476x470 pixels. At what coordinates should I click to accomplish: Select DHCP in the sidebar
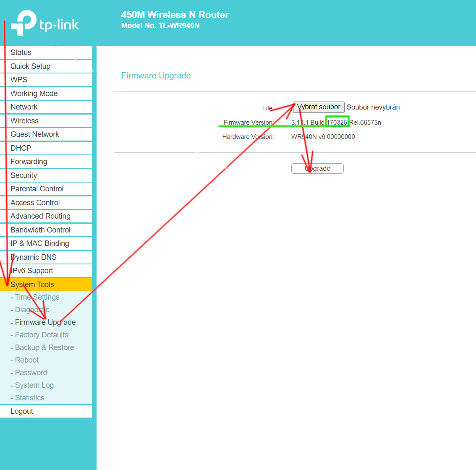pos(21,148)
